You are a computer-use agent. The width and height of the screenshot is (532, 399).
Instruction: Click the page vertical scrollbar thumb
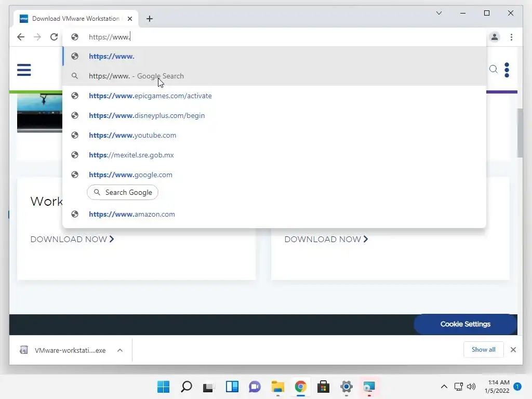pyautogui.click(x=520, y=133)
